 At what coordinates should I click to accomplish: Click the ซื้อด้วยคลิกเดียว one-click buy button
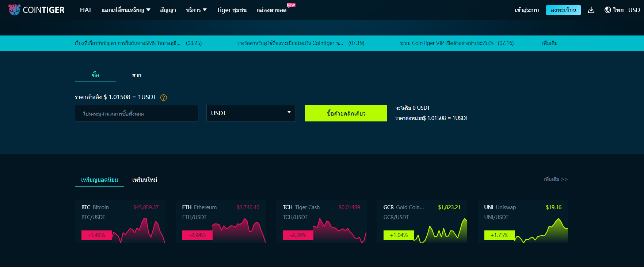point(346,113)
